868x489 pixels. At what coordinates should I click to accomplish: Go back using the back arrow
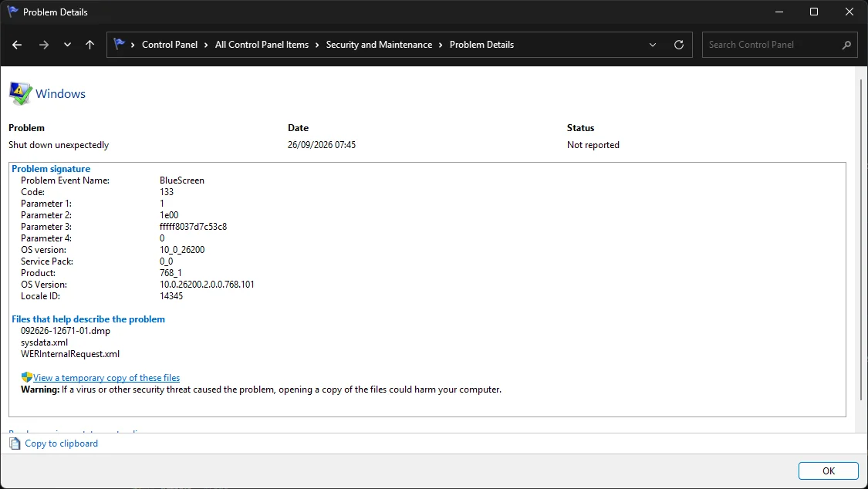click(x=17, y=45)
